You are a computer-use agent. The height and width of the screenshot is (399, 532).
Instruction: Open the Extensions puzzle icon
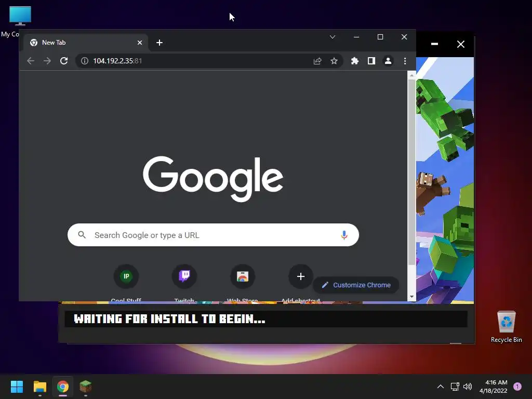pyautogui.click(x=354, y=61)
